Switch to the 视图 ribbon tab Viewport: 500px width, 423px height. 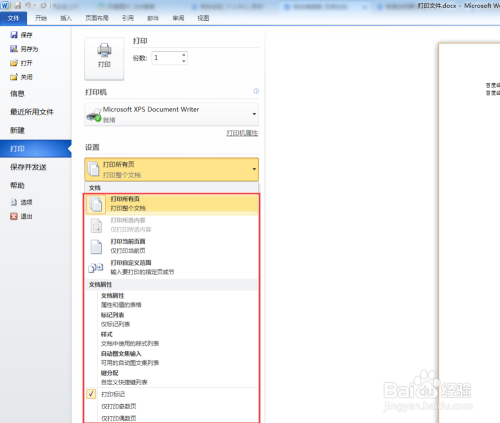203,18
